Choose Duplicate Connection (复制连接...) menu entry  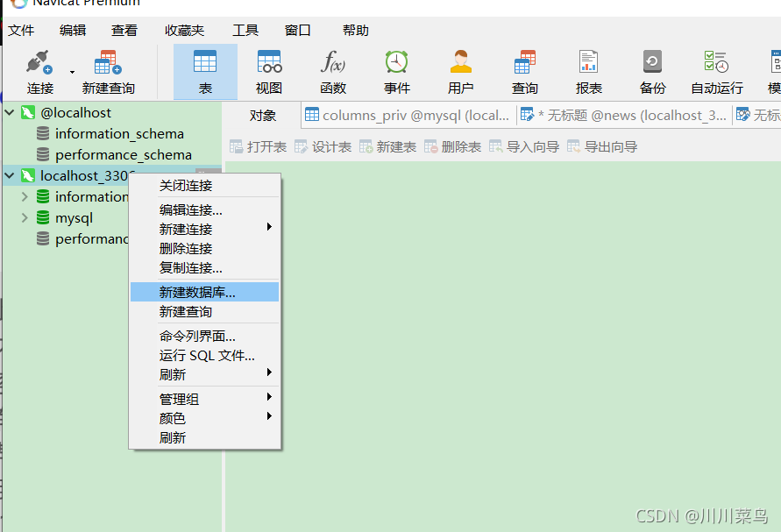pyautogui.click(x=205, y=268)
